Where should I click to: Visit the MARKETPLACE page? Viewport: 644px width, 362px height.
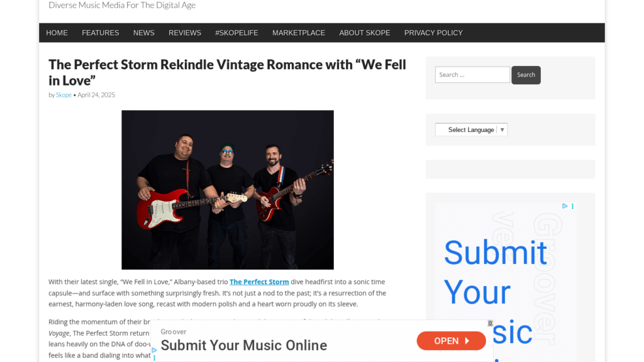[x=299, y=33]
